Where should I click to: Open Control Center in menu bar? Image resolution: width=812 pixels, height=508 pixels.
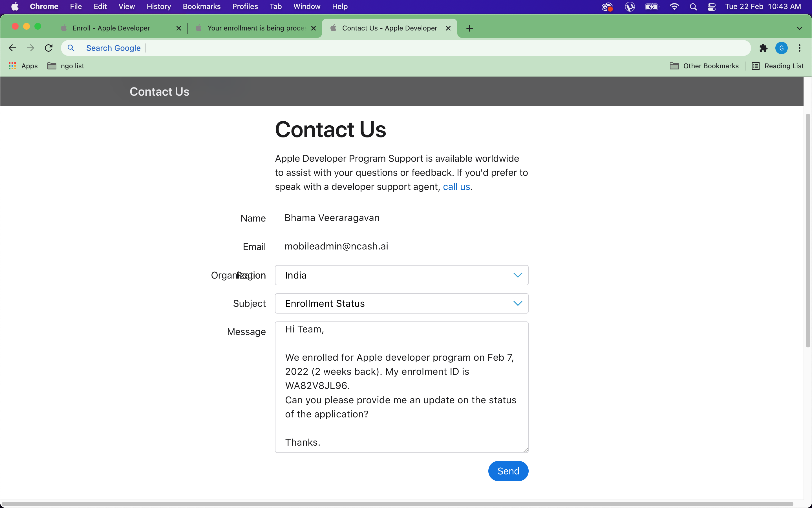(x=712, y=7)
